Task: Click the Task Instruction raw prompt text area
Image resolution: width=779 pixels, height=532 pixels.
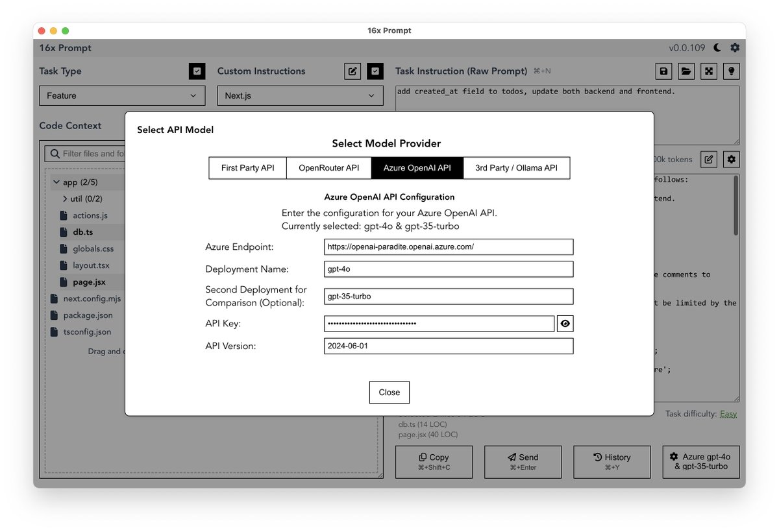Action: tap(567, 115)
